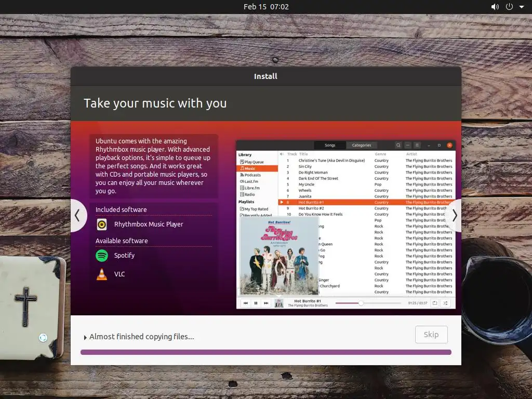The image size is (532, 399).
Task: Toggle the repeat icon in Rhythmbox preview
Action: (435, 303)
